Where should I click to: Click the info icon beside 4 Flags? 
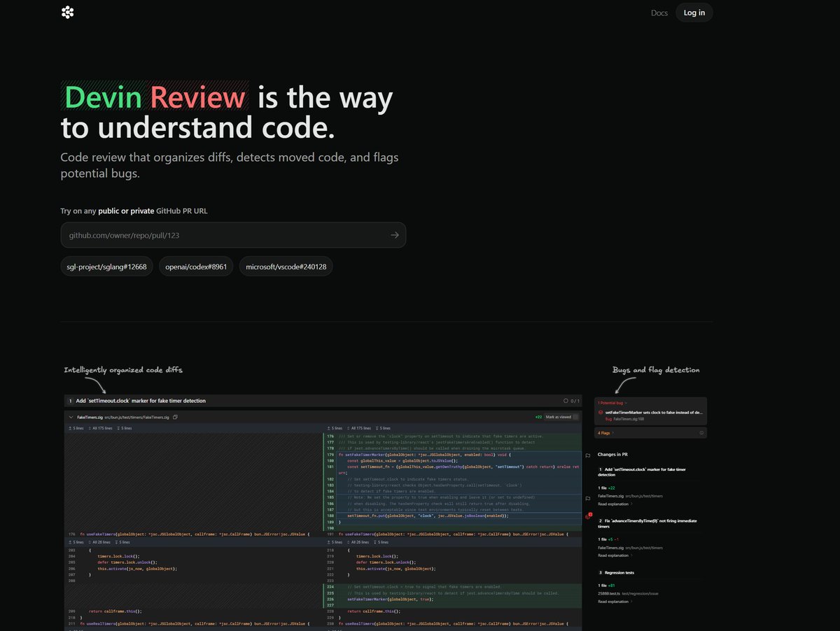pyautogui.click(x=701, y=433)
